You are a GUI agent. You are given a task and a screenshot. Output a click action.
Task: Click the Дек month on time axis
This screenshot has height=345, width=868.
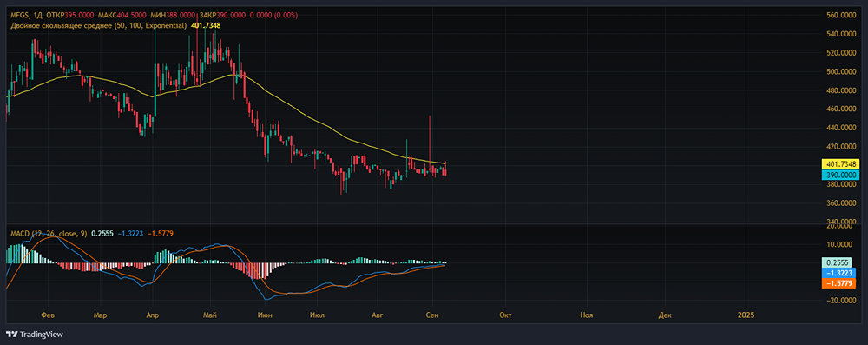tap(665, 315)
